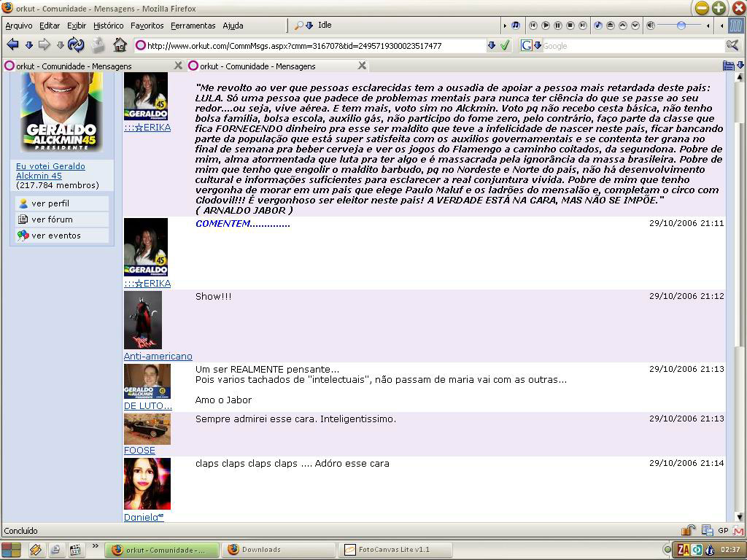Open the search engine chooser dropdown
The height and width of the screenshot is (560, 747).
[x=538, y=46]
